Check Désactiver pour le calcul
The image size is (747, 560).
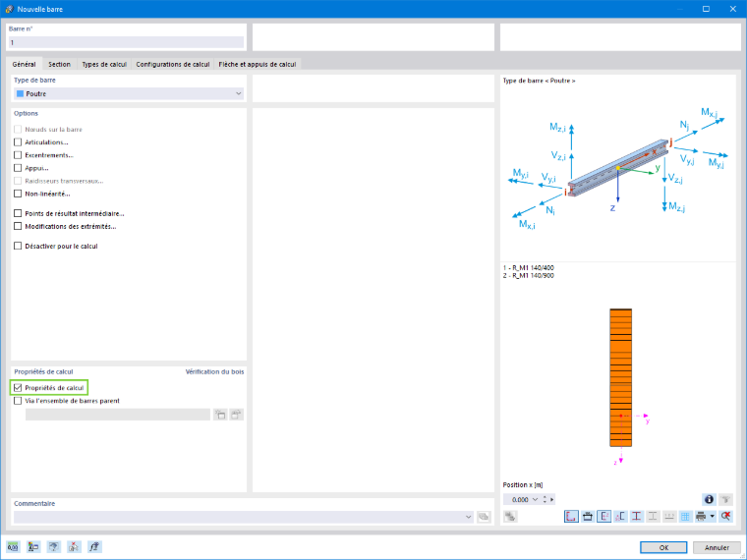[18, 246]
